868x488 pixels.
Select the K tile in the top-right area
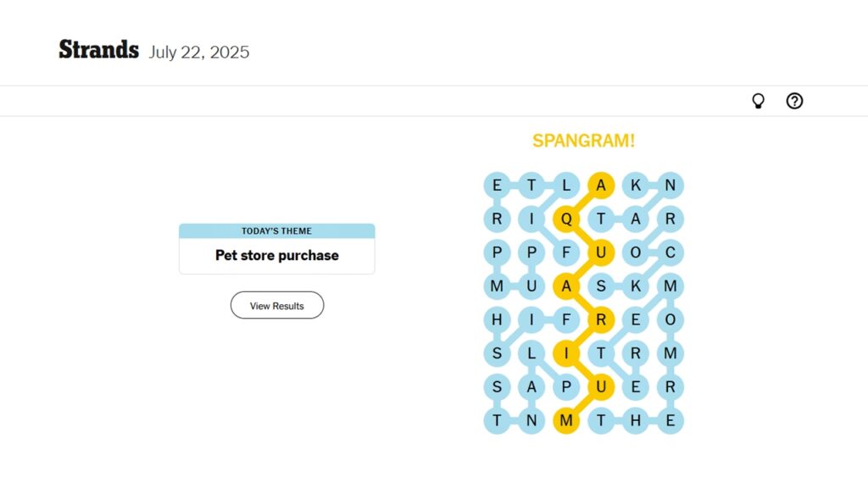[x=636, y=185]
